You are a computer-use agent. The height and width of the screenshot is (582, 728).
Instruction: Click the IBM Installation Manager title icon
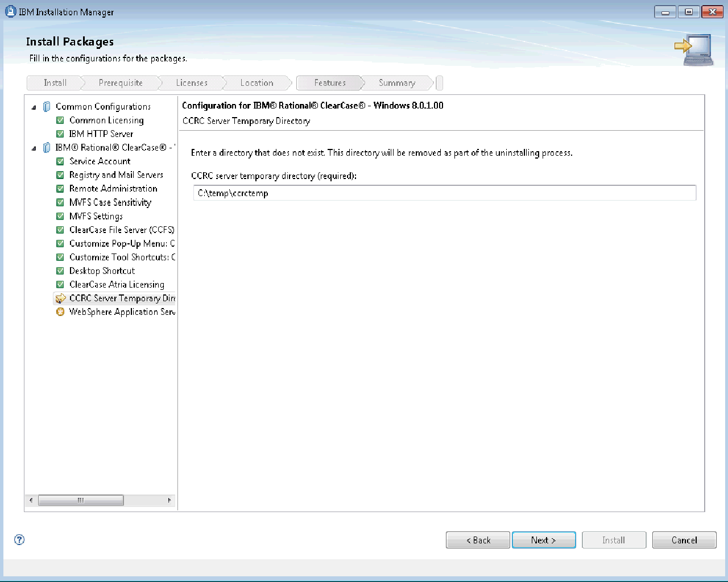(10, 11)
